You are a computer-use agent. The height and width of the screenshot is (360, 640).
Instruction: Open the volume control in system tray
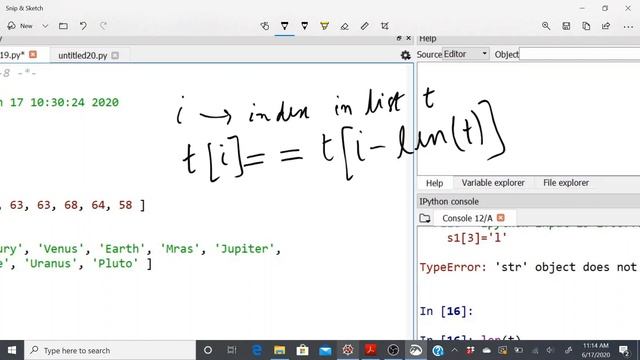pyautogui.click(x=550, y=350)
